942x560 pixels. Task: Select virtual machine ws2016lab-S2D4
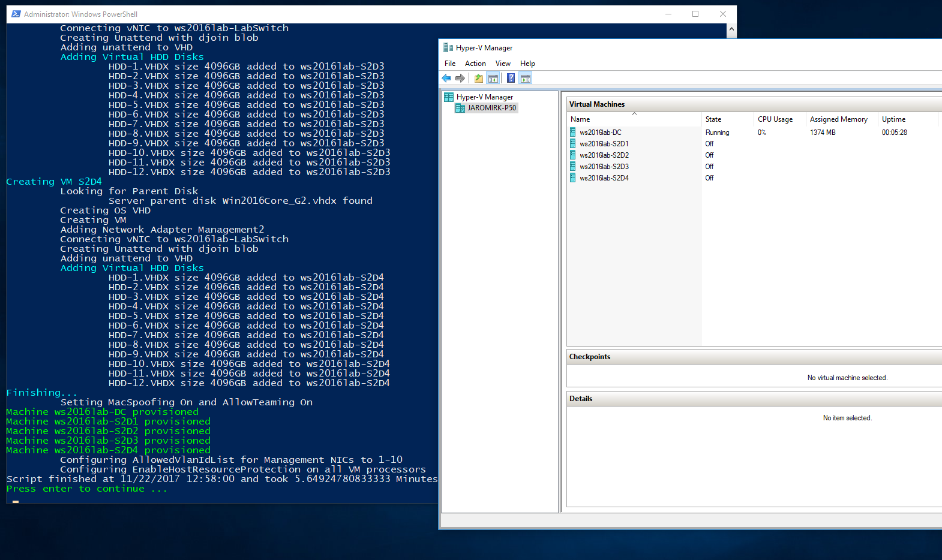tap(604, 178)
